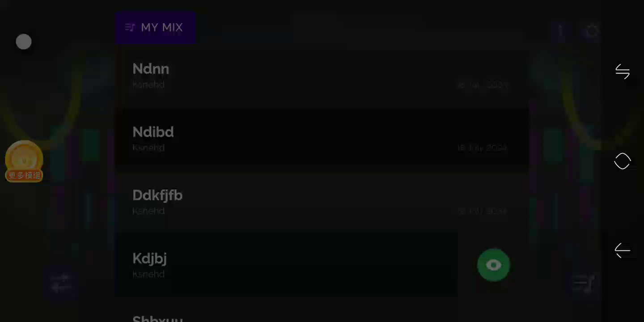This screenshot has width=644, height=322.
Task: Click the playlist icon in MY MIX
Action: click(130, 28)
